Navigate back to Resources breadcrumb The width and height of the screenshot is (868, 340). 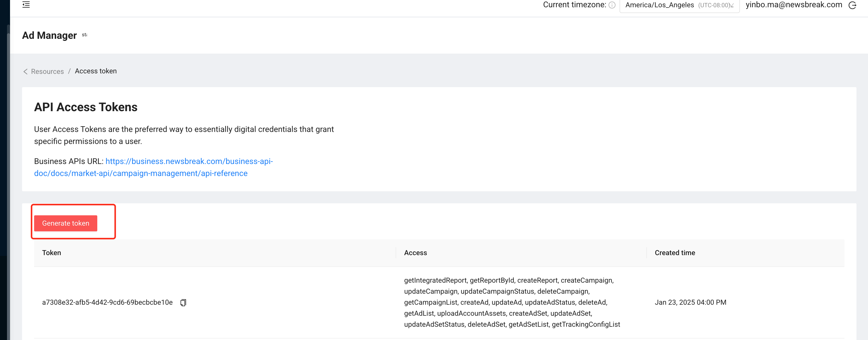tap(47, 71)
